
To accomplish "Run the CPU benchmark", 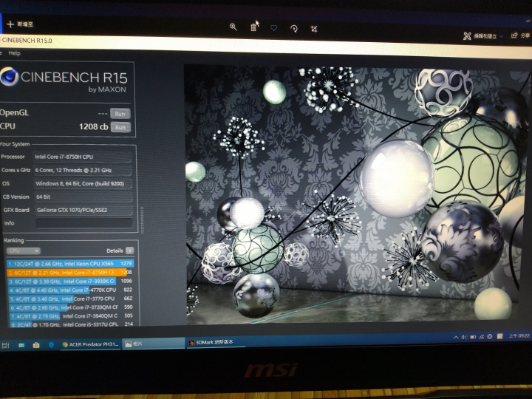I will click(x=120, y=127).
